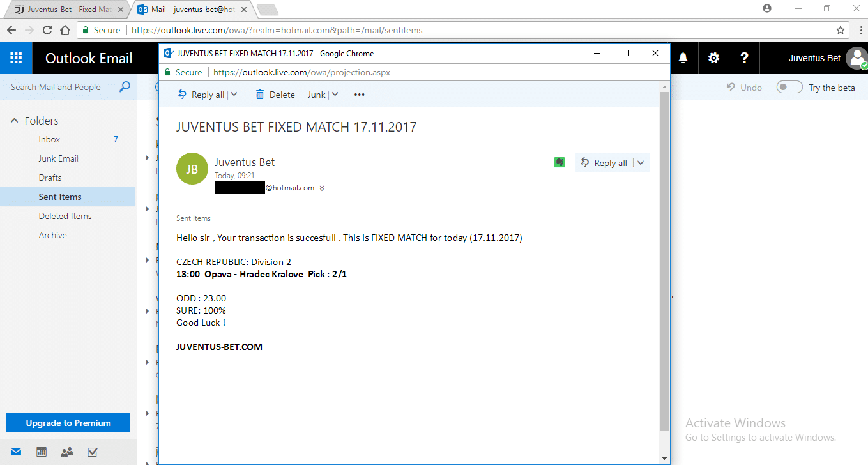Click Junk in popup toolbar

tap(317, 95)
